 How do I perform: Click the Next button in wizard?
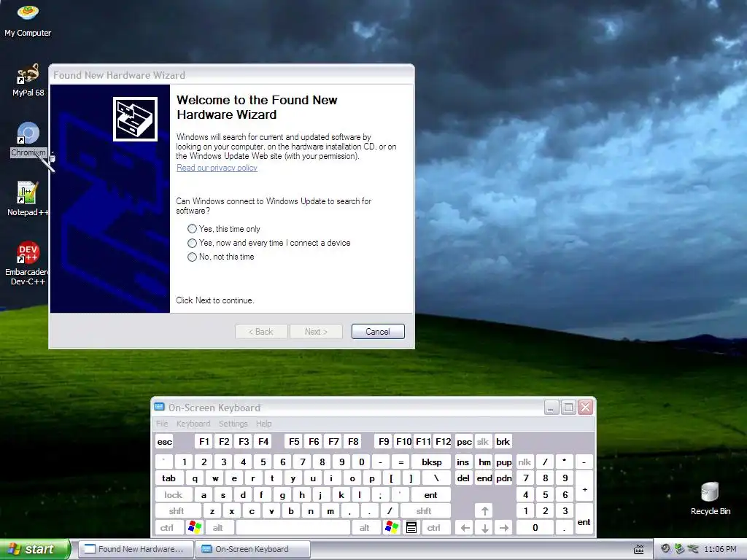[x=316, y=332]
